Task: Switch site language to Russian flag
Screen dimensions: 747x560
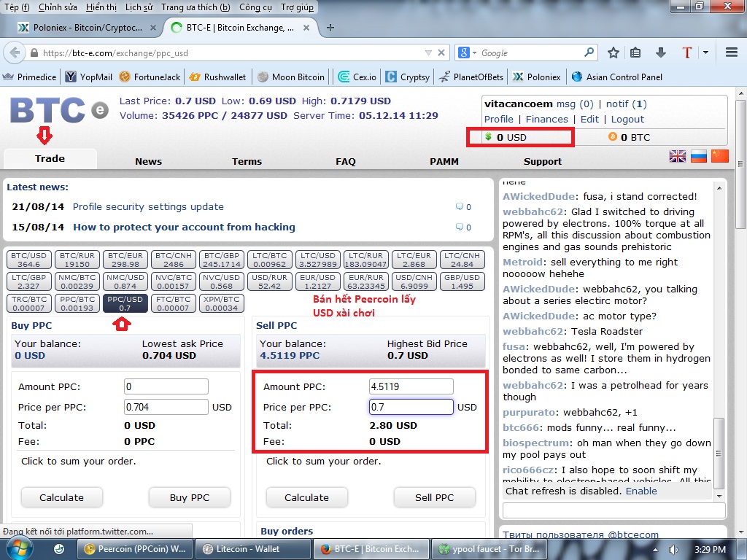Action: tap(698, 156)
